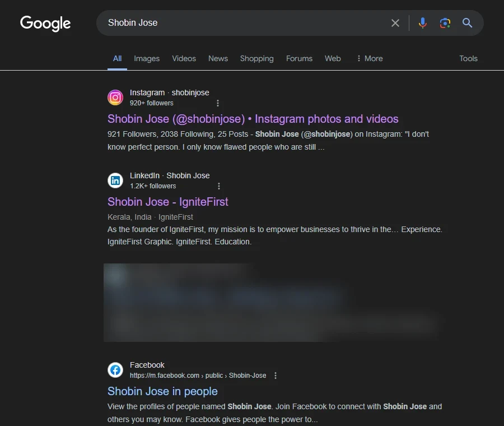Open the News tab

pos(218,58)
